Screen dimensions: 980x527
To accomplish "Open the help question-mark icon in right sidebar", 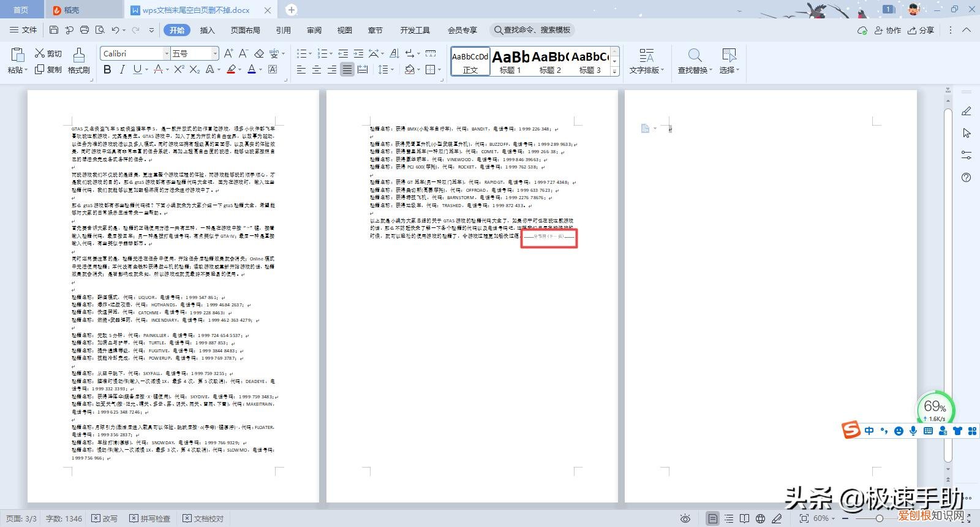I will point(967,178).
